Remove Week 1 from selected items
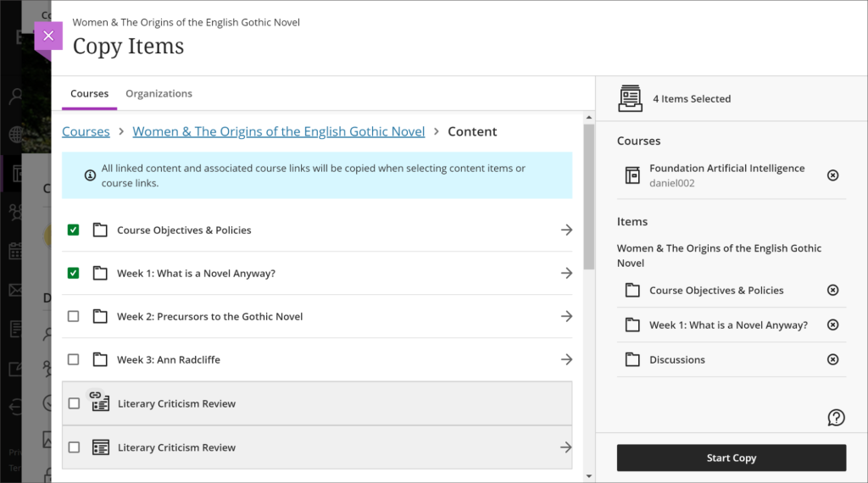 (832, 325)
